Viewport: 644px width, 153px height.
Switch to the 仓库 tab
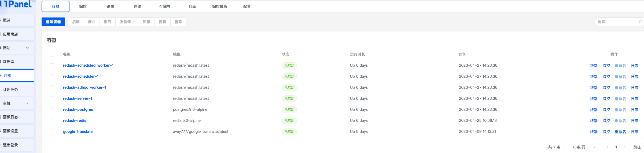[x=192, y=6]
